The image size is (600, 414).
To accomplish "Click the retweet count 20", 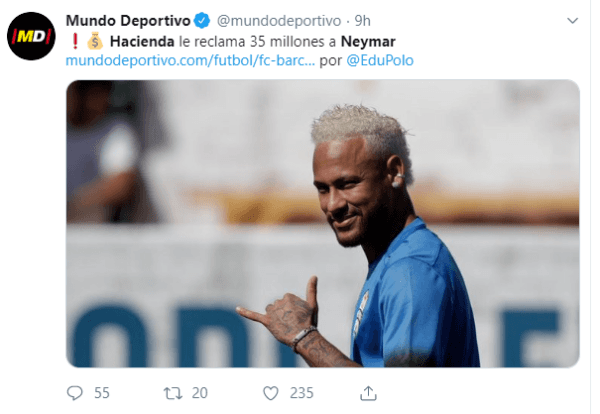I will click(x=200, y=393).
